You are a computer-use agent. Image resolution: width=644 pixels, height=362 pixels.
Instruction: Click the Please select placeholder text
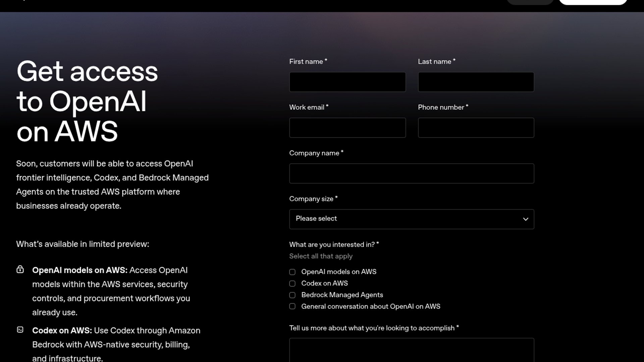click(x=316, y=219)
